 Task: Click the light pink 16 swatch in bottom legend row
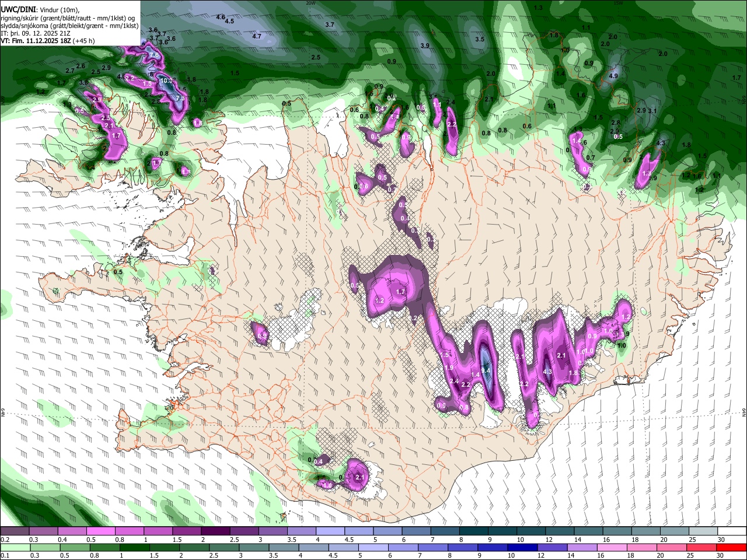(x=613, y=548)
